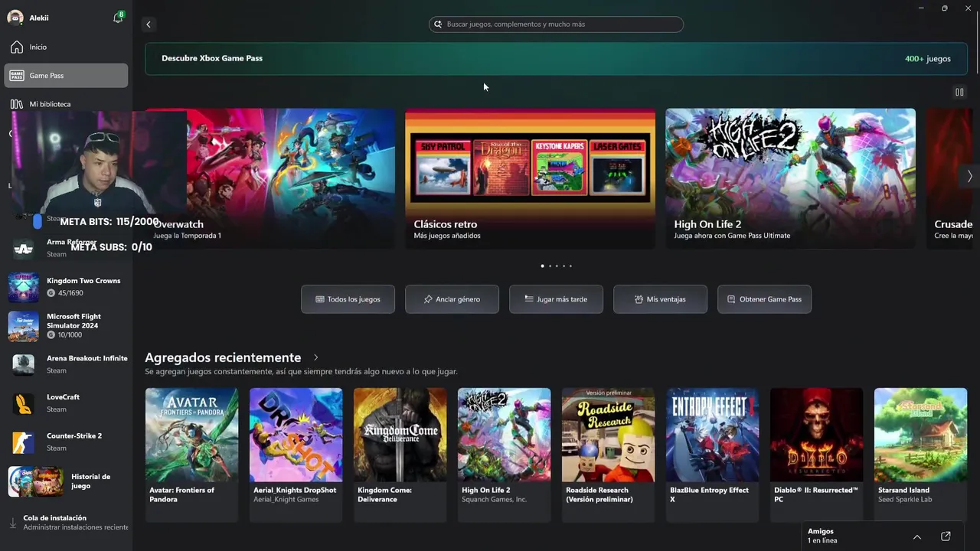Image resolution: width=980 pixels, height=551 pixels.
Task: Open Avatar: Frontiers of Pandora card
Action: [x=191, y=455]
